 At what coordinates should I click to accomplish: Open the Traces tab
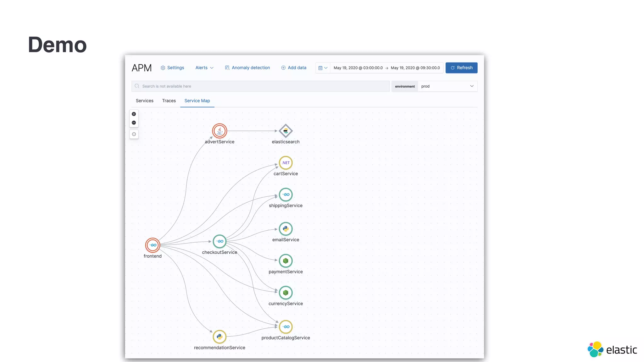pos(169,101)
